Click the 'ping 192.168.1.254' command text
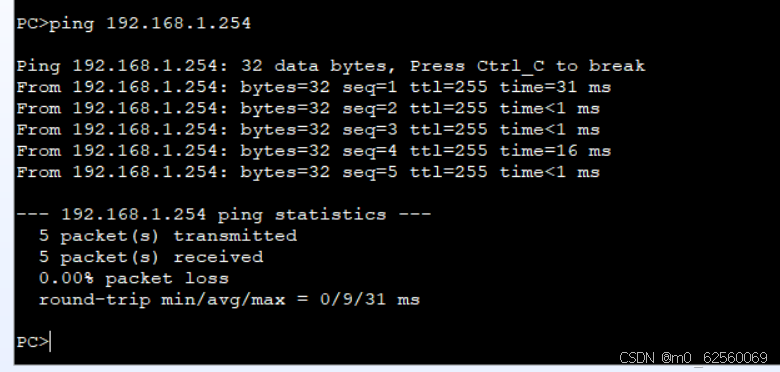 coord(150,23)
